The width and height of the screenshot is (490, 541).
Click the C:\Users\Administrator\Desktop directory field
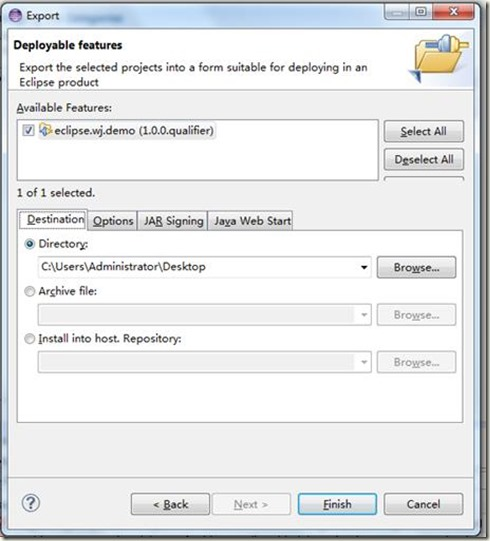(x=205, y=267)
